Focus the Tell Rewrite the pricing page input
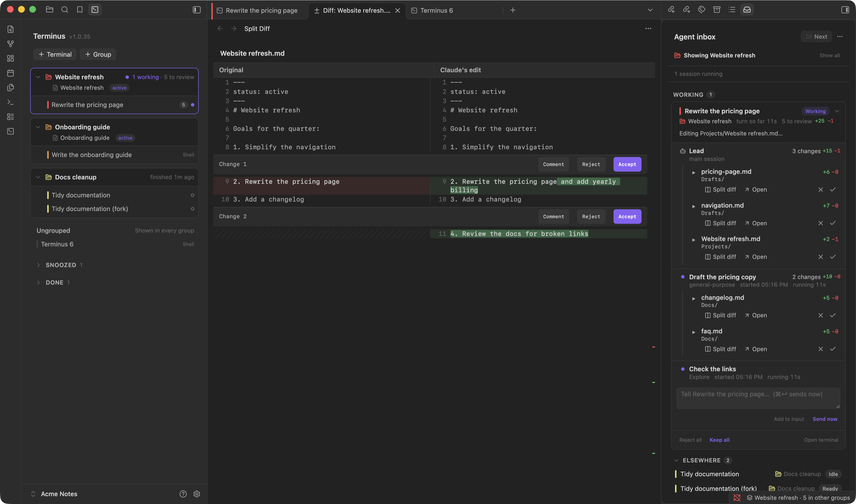The width and height of the screenshot is (856, 504). point(758,398)
